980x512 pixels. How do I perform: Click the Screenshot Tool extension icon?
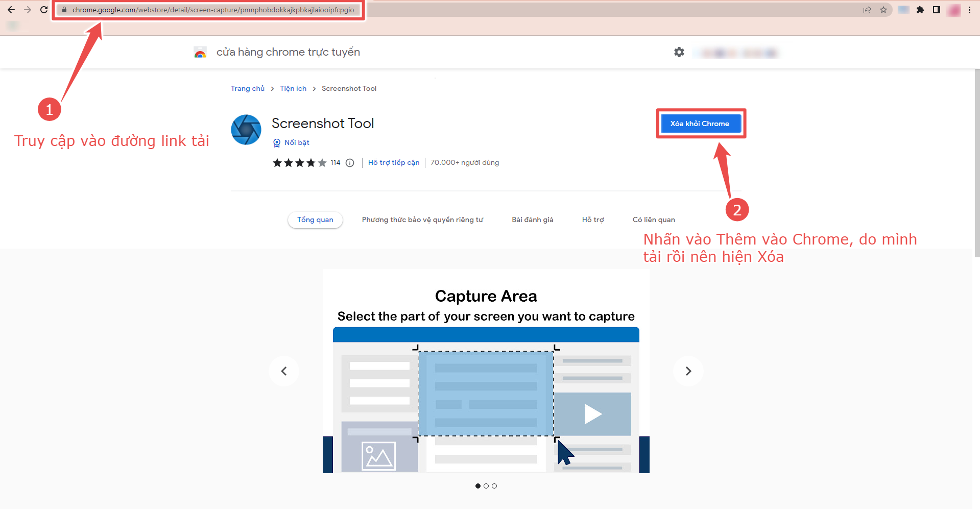[x=246, y=130]
